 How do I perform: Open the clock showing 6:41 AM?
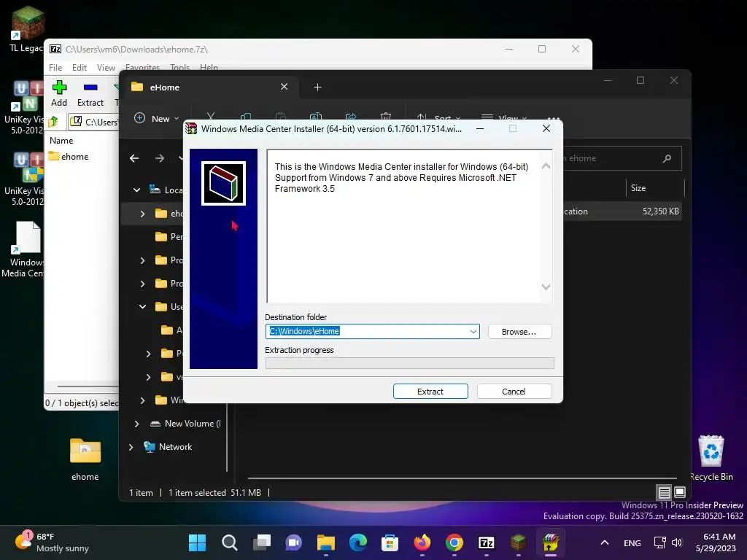[716, 542]
